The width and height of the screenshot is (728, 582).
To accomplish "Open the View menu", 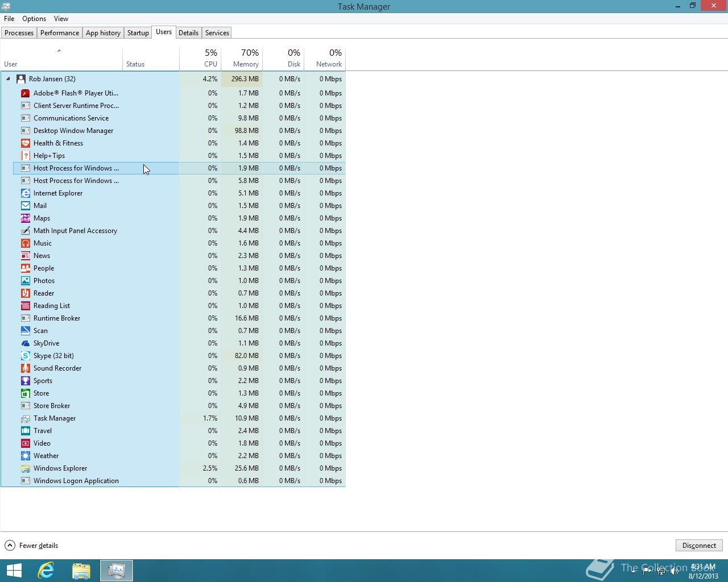I will [x=61, y=19].
